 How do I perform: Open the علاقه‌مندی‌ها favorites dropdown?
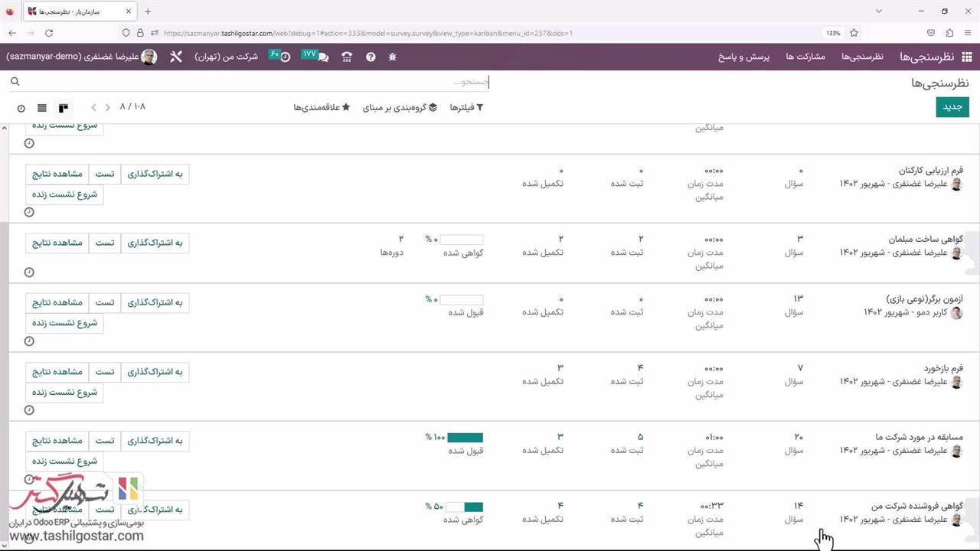(322, 108)
